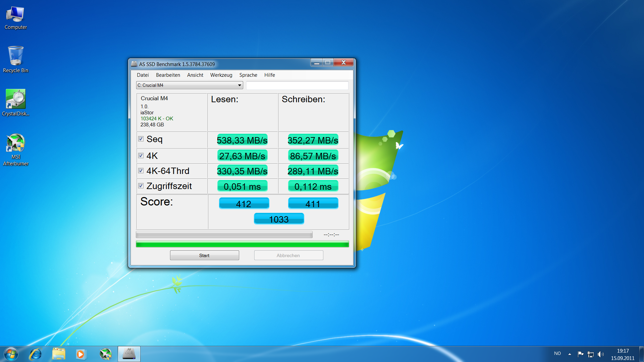Click the '103424 K - OK' alignment text
Screen dimensions: 644x362
(x=157, y=119)
